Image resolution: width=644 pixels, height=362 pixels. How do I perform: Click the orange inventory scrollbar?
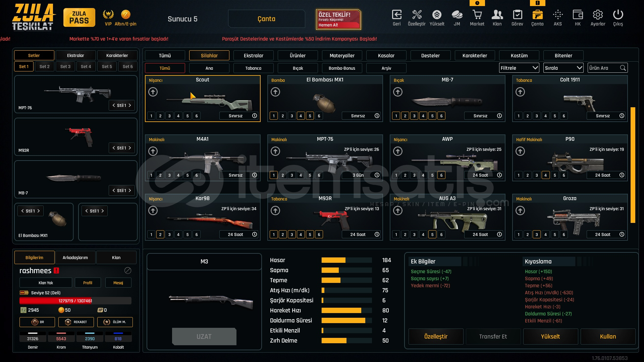633,165
